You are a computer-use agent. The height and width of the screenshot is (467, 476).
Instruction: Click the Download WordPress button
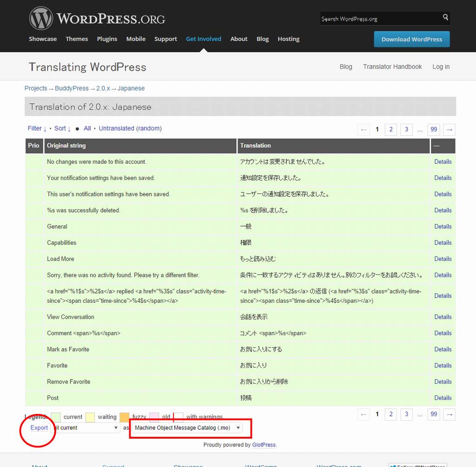[x=412, y=39]
